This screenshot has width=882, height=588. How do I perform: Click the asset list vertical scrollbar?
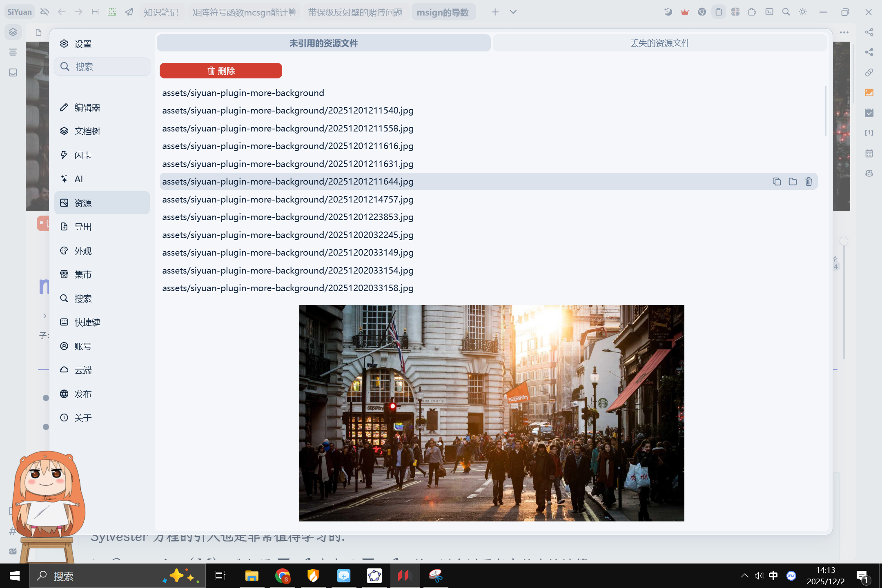click(x=826, y=111)
